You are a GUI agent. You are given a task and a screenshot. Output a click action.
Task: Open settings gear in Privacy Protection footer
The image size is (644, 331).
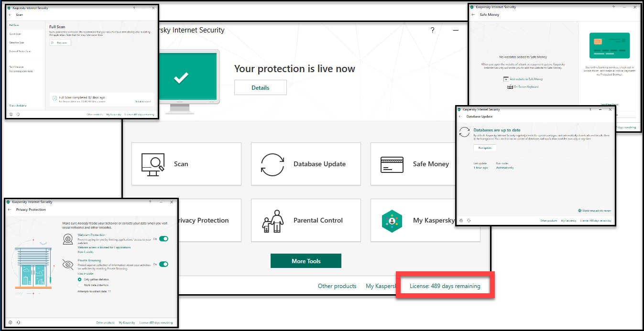(11, 323)
